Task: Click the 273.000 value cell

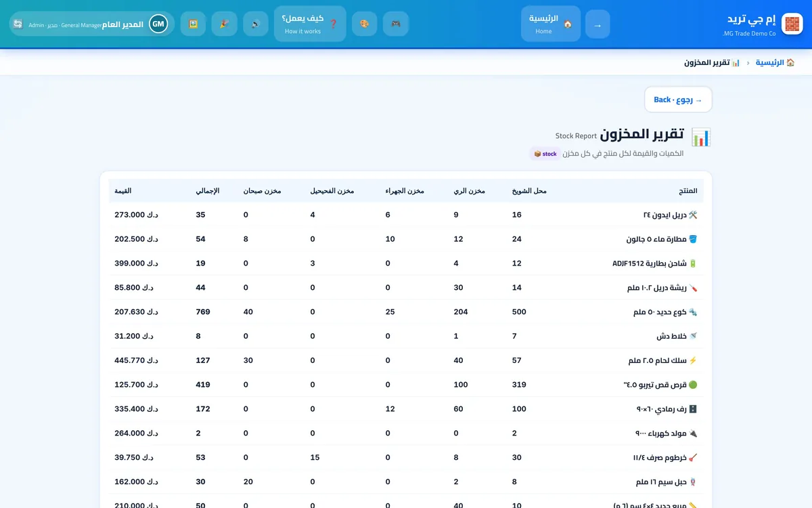Action: click(136, 215)
